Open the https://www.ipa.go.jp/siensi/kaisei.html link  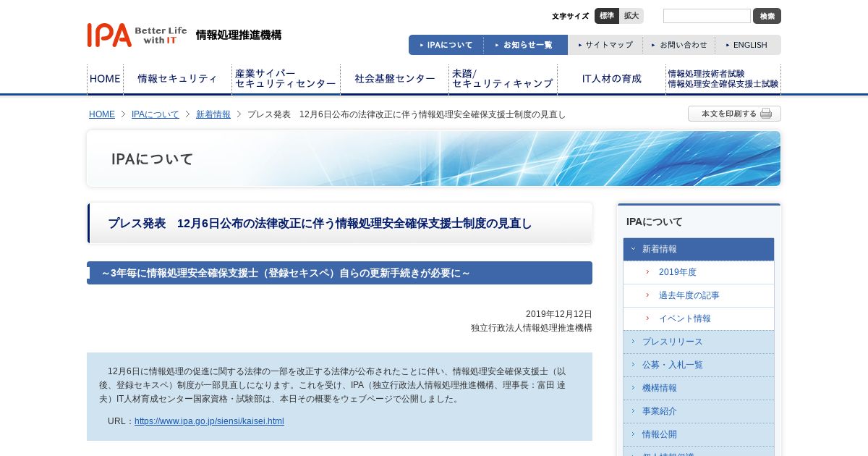[x=209, y=421]
